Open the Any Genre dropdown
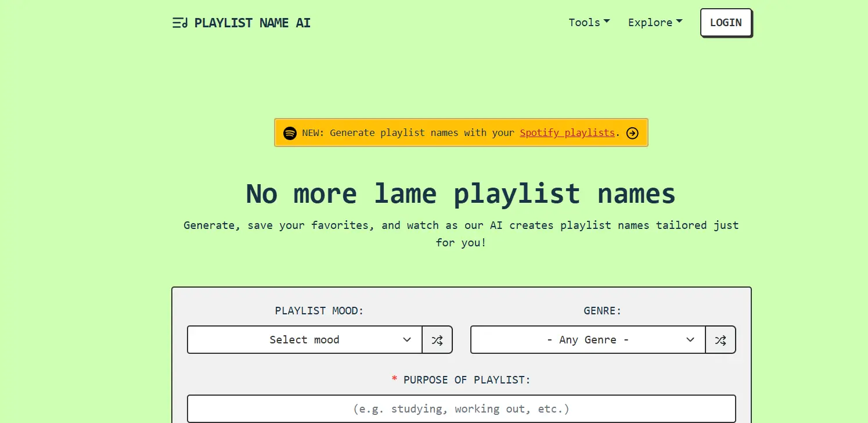The image size is (868, 423). coord(587,339)
